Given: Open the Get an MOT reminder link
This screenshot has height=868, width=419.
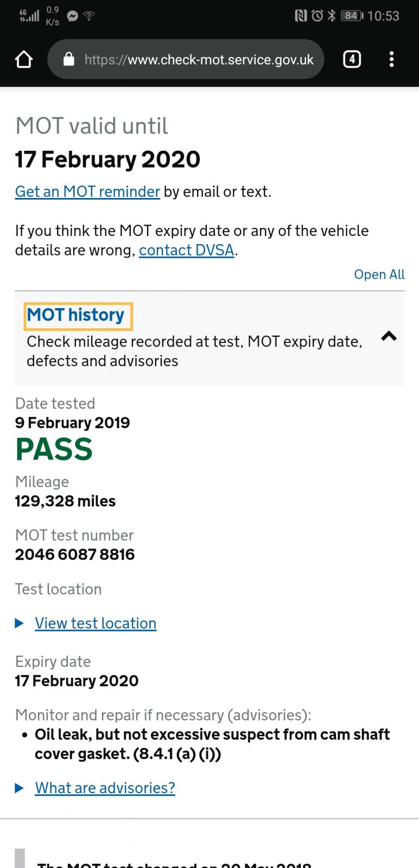Looking at the screenshot, I should [x=87, y=192].
